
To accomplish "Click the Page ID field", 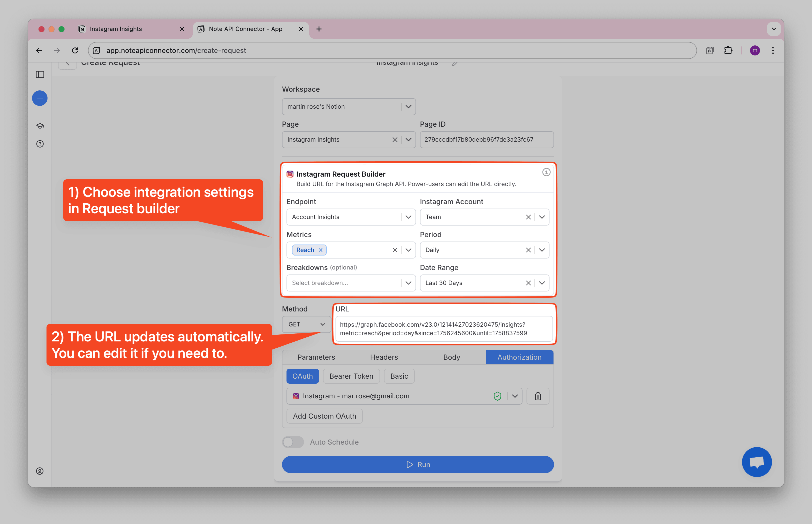I will (x=486, y=140).
